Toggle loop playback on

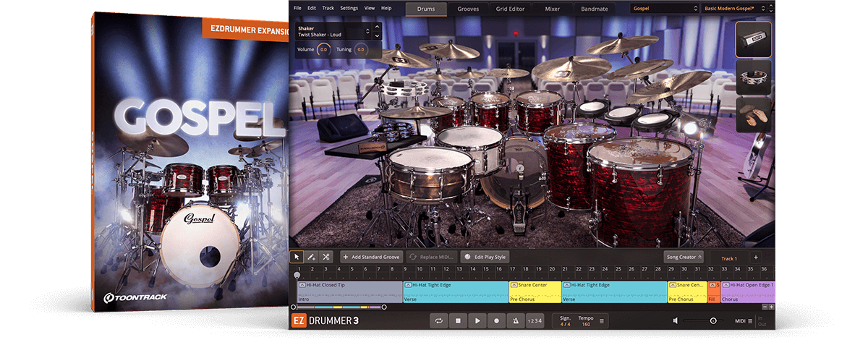438,320
